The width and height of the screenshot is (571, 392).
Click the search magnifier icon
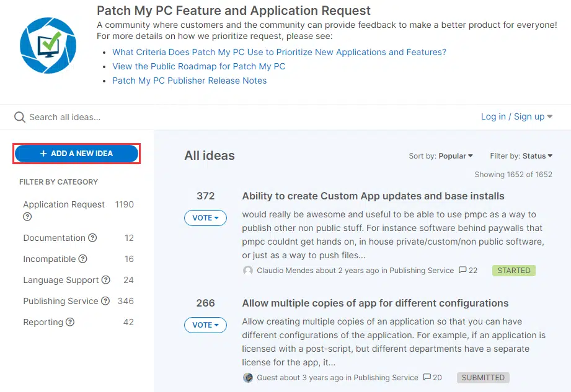pyautogui.click(x=20, y=118)
